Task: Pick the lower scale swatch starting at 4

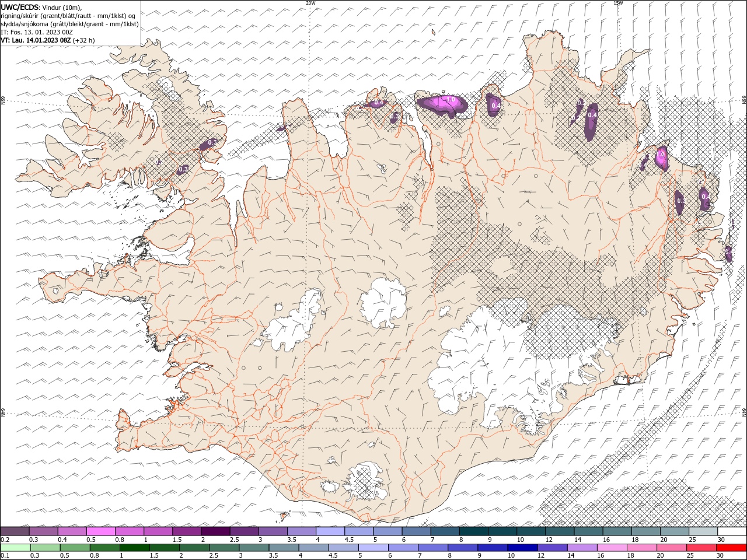Action: (x=313, y=548)
